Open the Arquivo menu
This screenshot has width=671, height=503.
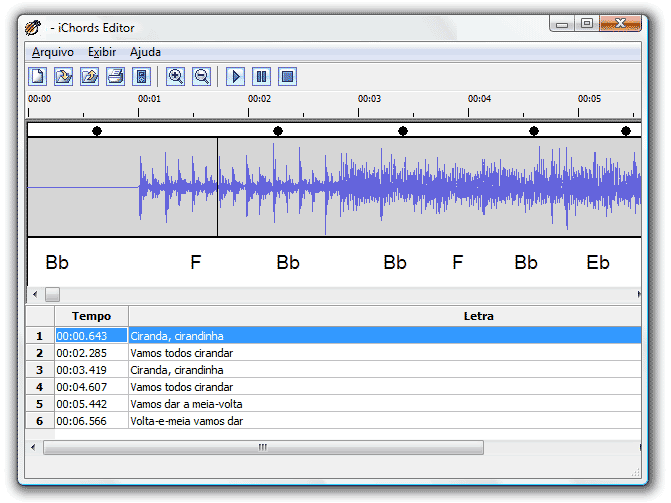(x=53, y=52)
